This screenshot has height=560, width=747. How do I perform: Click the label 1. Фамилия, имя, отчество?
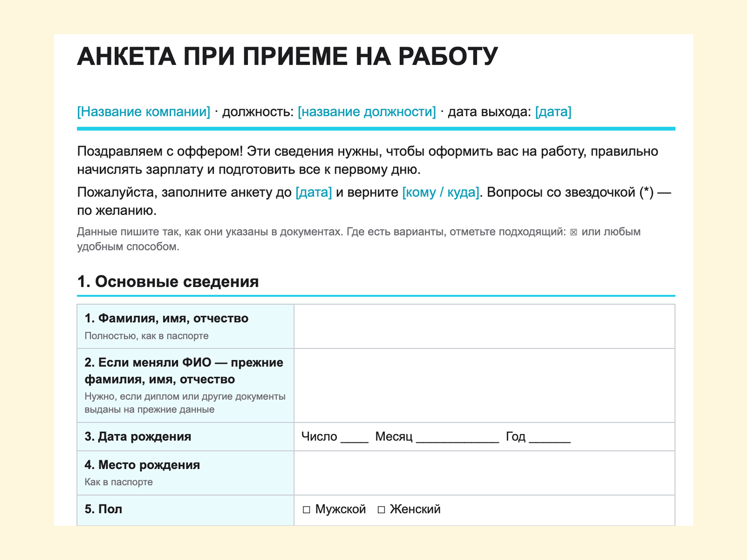click(167, 318)
